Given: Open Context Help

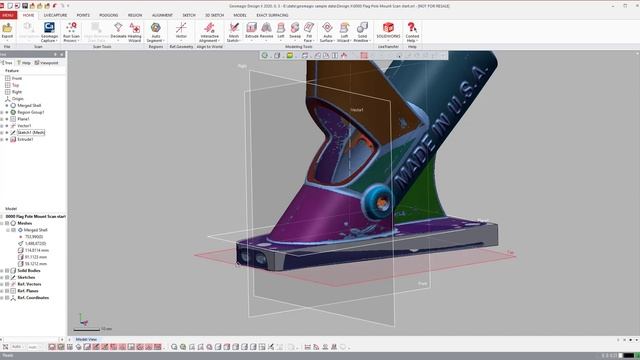Looking at the screenshot, I should point(412,31).
